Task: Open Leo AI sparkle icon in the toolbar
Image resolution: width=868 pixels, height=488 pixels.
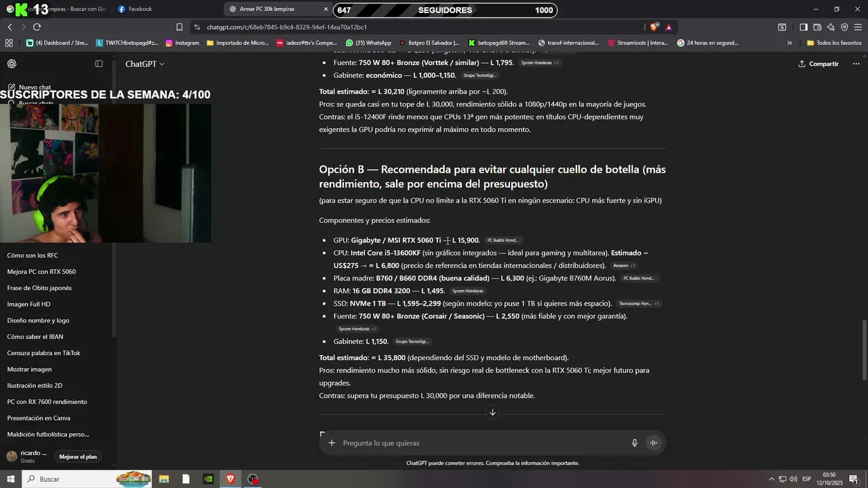Action: (831, 27)
